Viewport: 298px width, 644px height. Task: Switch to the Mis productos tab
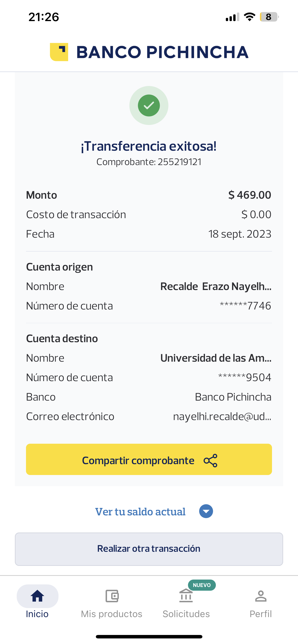point(112,614)
